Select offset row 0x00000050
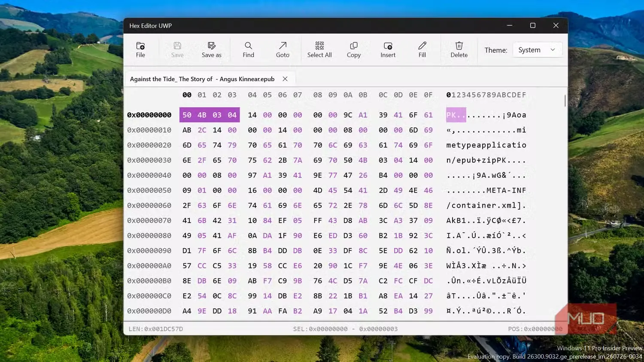This screenshot has width=644, height=362. pyautogui.click(x=149, y=190)
